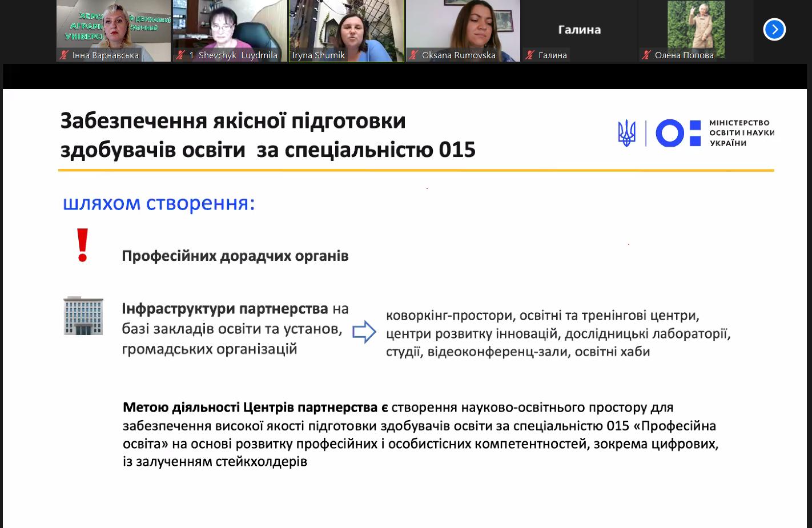Show next participants with the blue arrow
The width and height of the screenshot is (812, 528).
click(x=774, y=30)
